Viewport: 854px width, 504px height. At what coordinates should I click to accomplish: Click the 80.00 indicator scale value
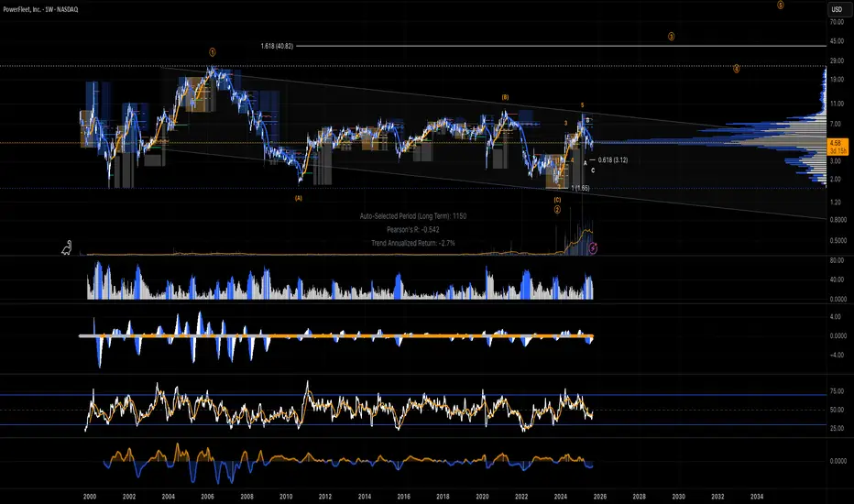click(x=838, y=260)
